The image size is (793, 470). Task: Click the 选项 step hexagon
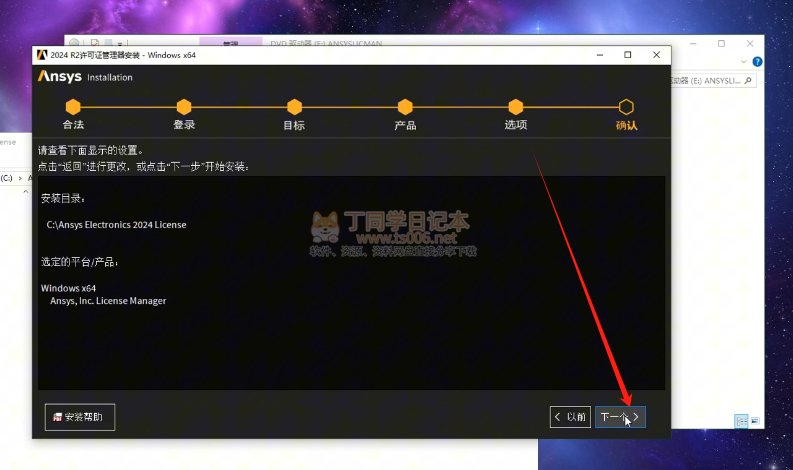[516, 107]
